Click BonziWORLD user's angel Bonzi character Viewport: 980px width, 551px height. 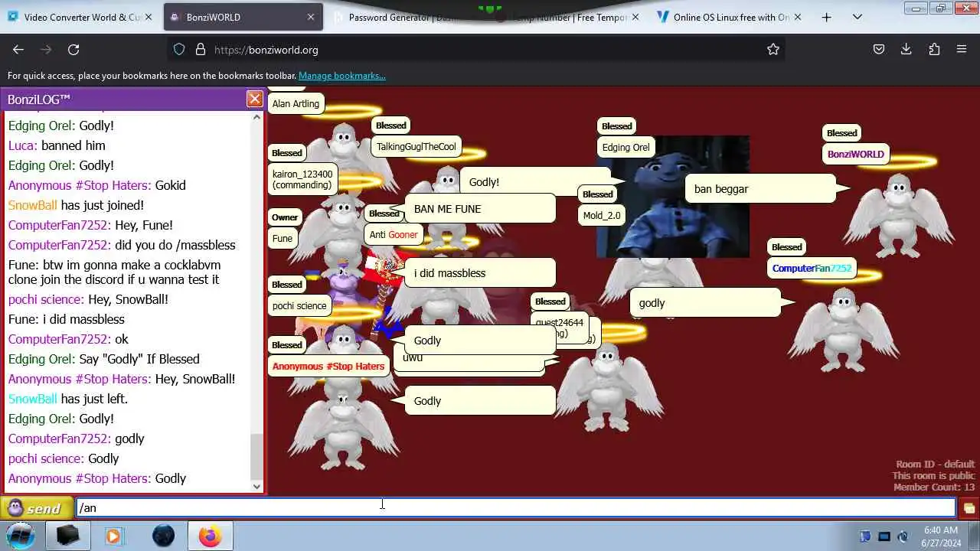coord(898,215)
